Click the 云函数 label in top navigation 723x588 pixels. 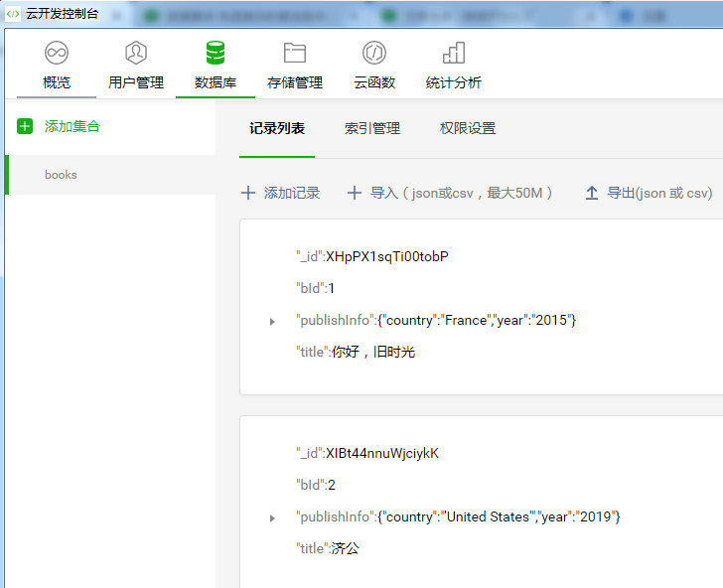click(x=374, y=82)
